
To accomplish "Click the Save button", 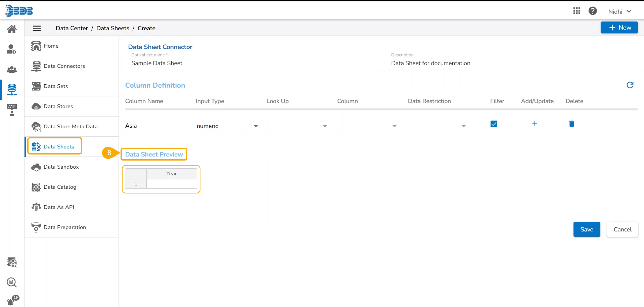I will tap(586, 229).
